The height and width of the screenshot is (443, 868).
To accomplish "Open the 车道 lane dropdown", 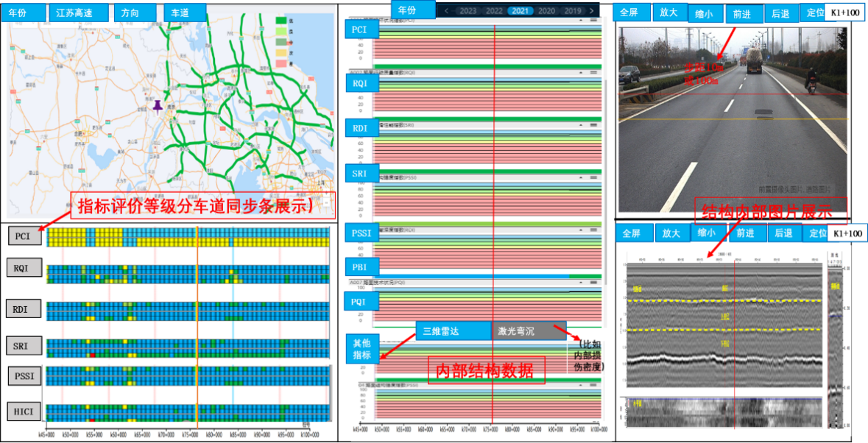I will 186,13.
